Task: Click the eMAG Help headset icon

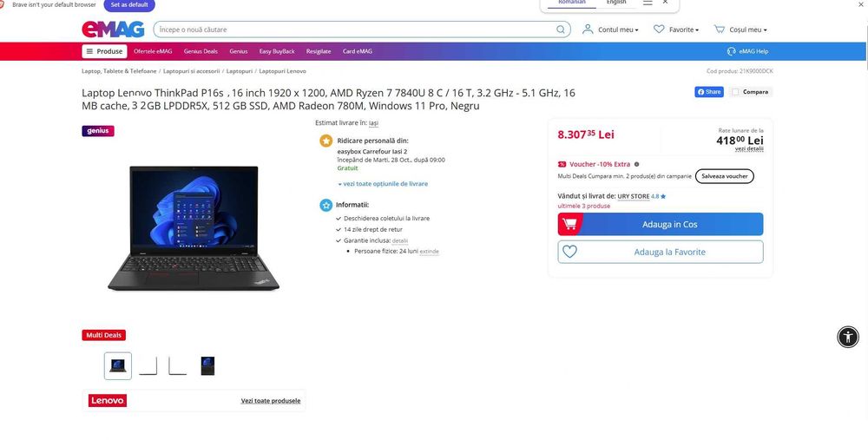Action: [x=731, y=51]
